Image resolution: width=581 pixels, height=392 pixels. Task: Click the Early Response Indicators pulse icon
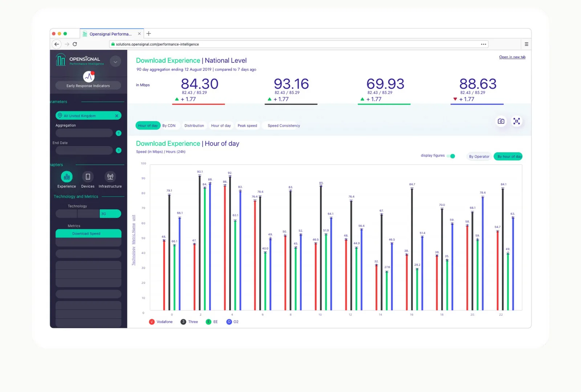click(x=89, y=77)
